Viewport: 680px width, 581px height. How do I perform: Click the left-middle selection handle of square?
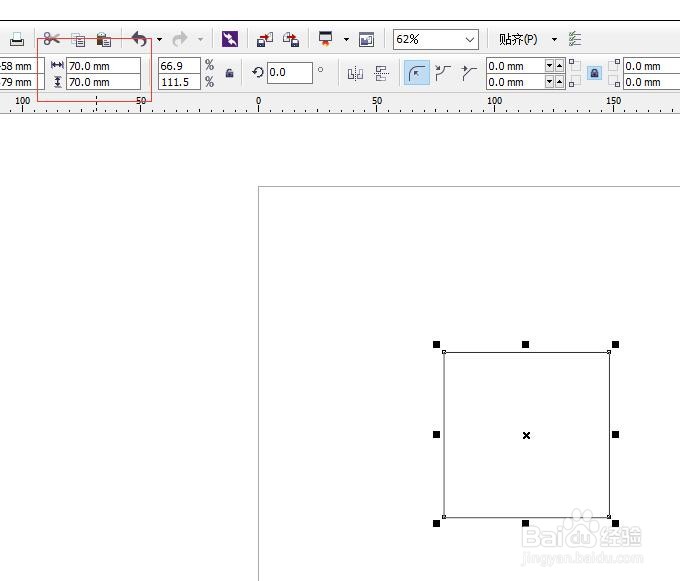(436, 434)
